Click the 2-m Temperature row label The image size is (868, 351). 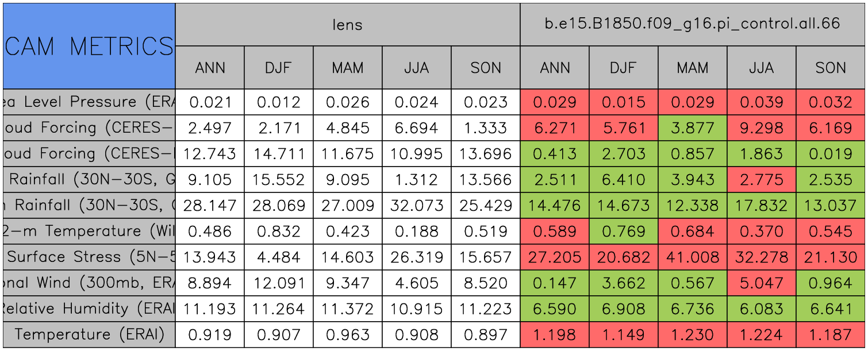(89, 231)
